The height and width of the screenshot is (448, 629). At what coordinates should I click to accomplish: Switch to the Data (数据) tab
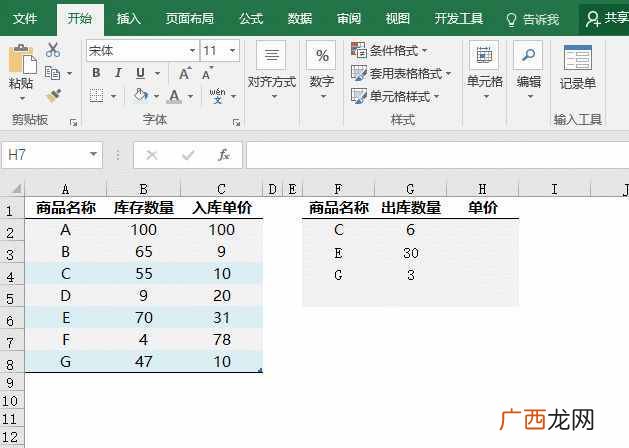300,18
